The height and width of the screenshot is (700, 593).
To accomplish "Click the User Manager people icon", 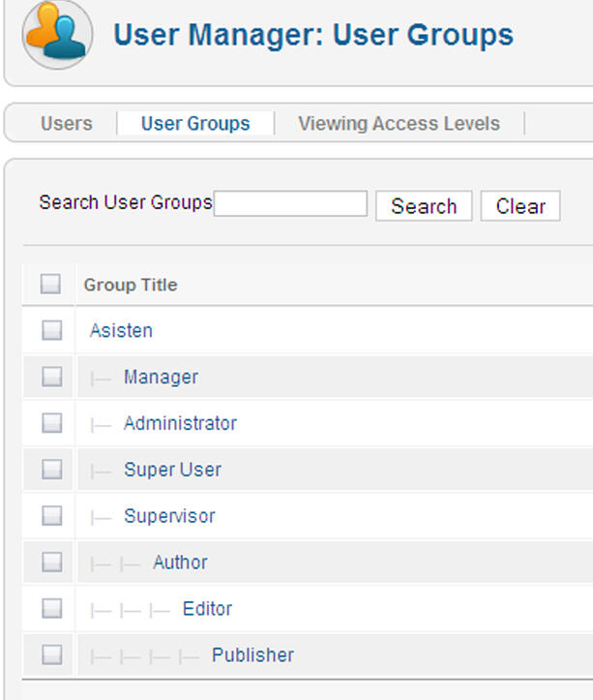I will (x=57, y=35).
